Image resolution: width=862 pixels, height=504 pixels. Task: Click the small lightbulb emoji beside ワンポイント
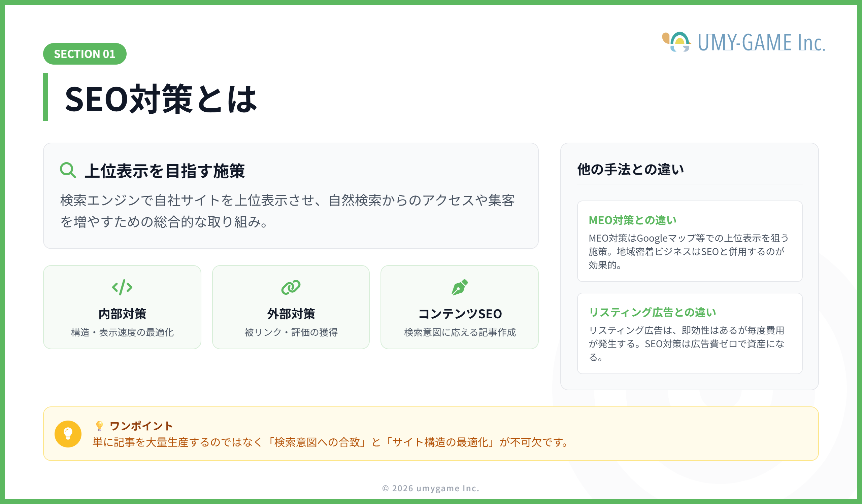coord(99,426)
